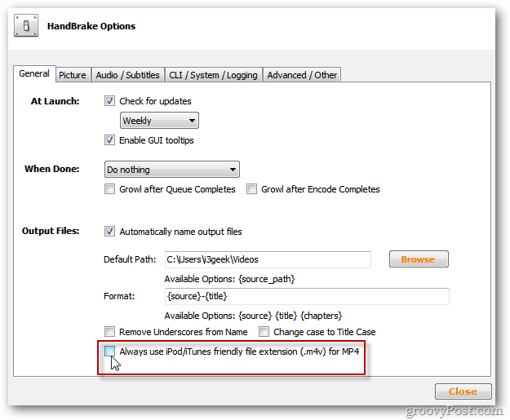Go to the Advanced / Other tab
The height and width of the screenshot is (420, 510).
click(x=302, y=75)
